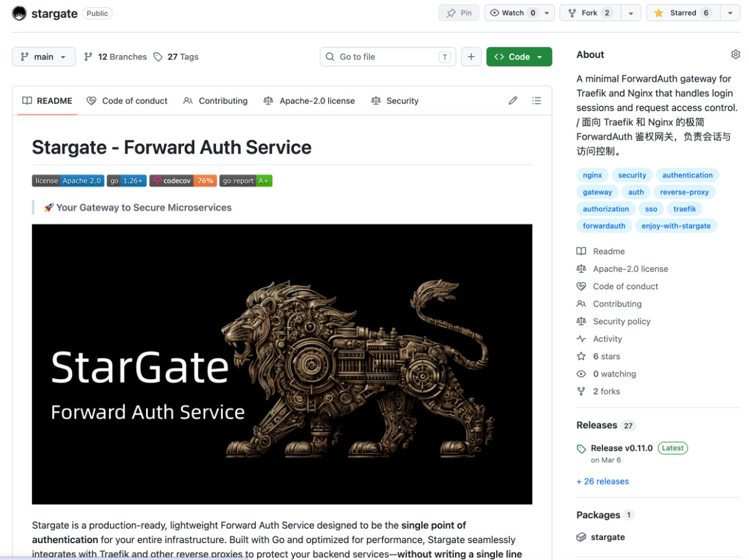Select the reverse-proxy topic tag
The height and width of the screenshot is (560, 749).
coord(684,192)
